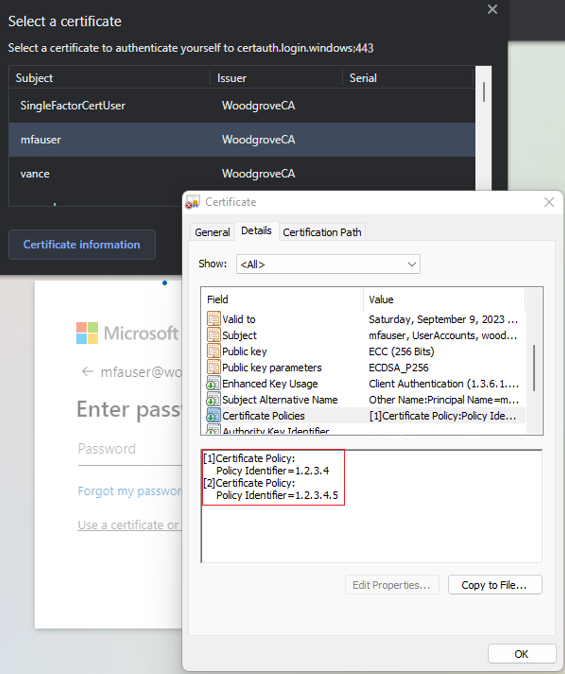Click the Field column header
Image resolution: width=565 pixels, height=674 pixels.
click(283, 299)
